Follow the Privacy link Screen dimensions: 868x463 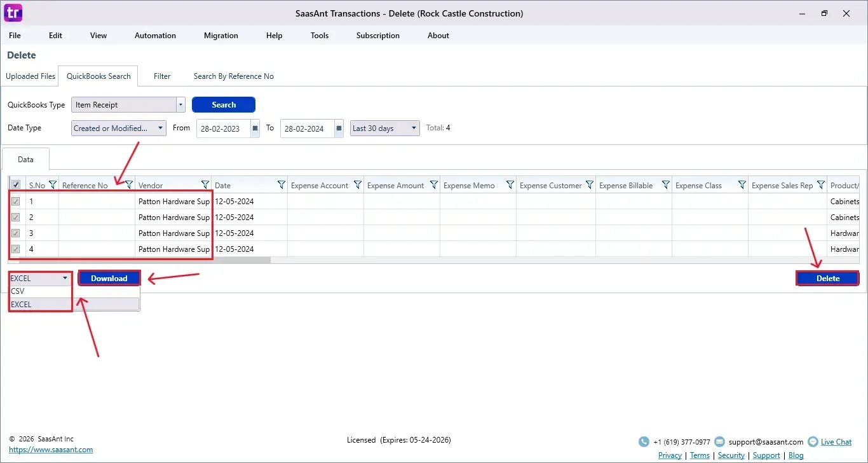coord(670,455)
